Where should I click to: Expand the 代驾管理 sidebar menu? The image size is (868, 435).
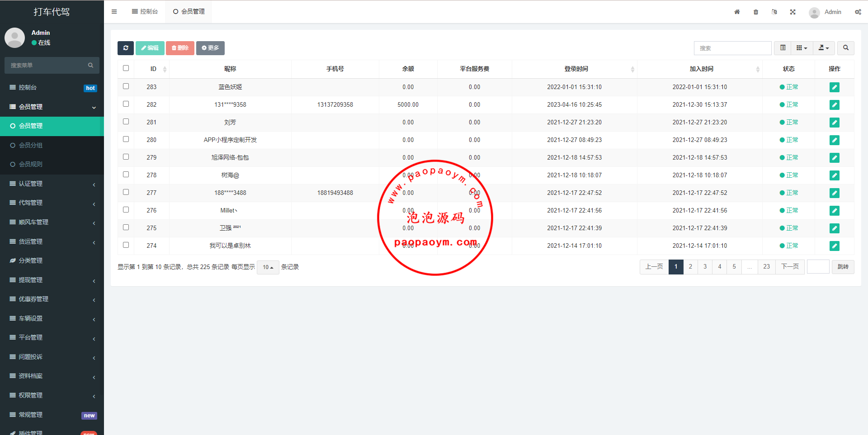pos(52,203)
